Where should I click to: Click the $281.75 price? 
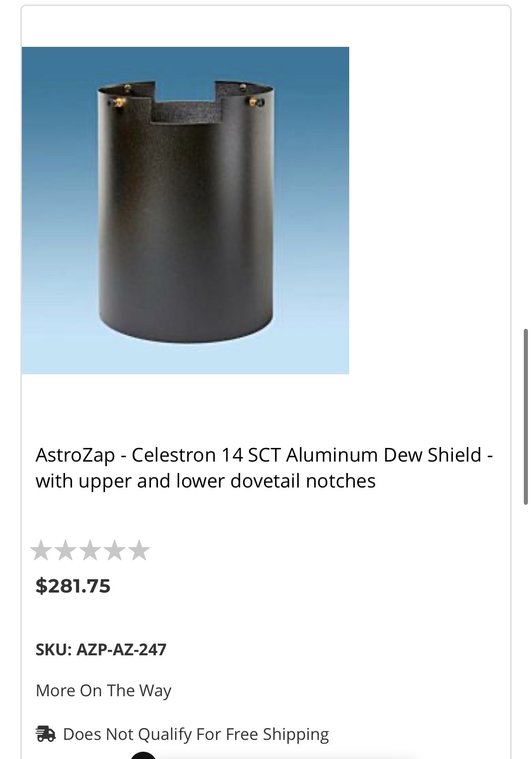click(73, 586)
